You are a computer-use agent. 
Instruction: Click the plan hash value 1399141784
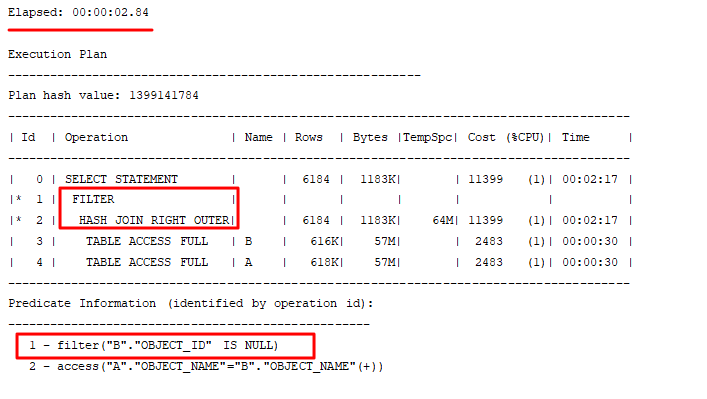pyautogui.click(x=164, y=96)
